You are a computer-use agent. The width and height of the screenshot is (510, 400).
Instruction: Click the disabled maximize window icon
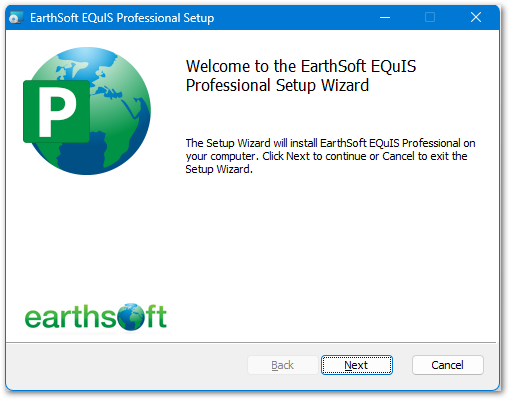tap(430, 17)
